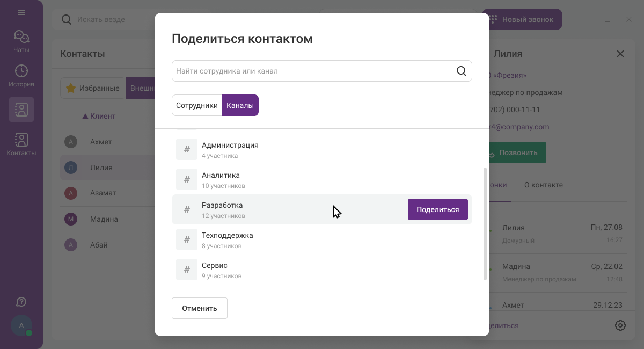Viewport: 644px width, 349px height.
Task: Select the Техподдержка channel
Action: coord(227,239)
